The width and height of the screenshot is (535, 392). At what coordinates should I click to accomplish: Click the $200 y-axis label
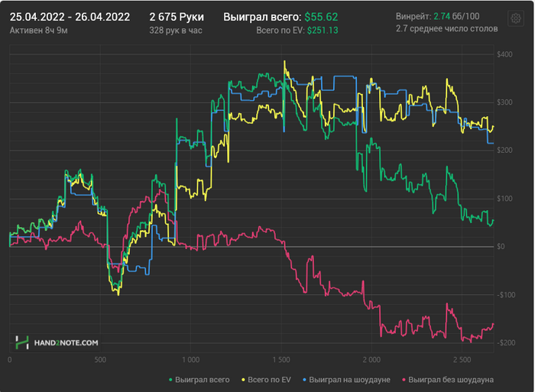coord(504,151)
